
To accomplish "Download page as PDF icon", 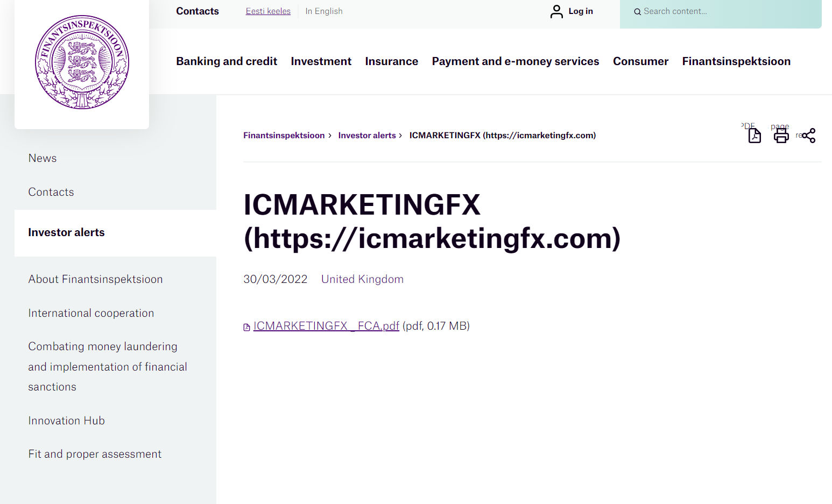I will [755, 136].
